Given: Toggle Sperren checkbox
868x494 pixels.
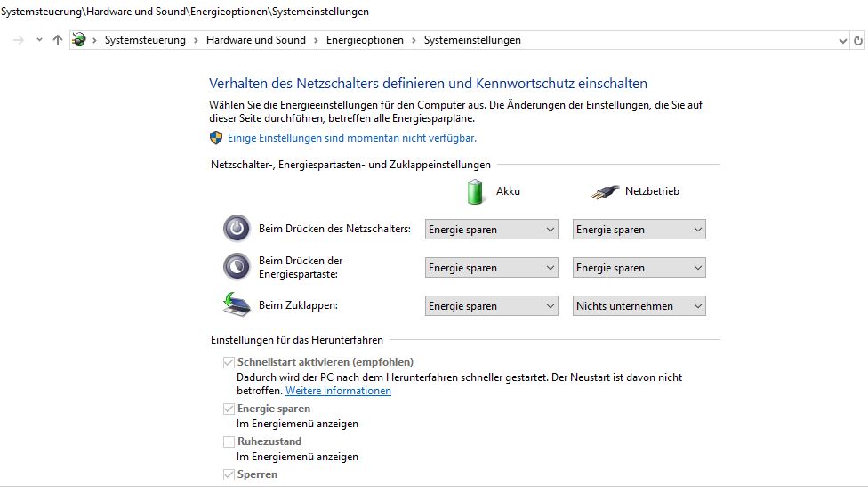Looking at the screenshot, I should 229,474.
